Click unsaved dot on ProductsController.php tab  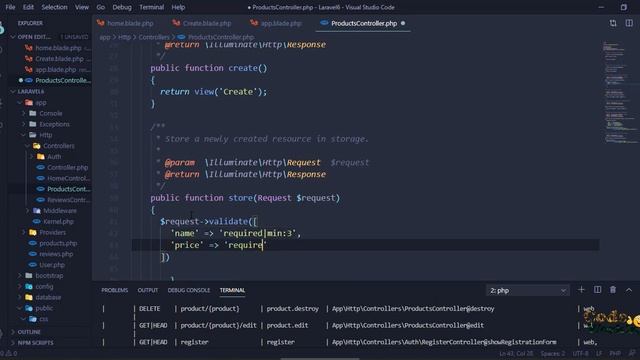coord(403,23)
